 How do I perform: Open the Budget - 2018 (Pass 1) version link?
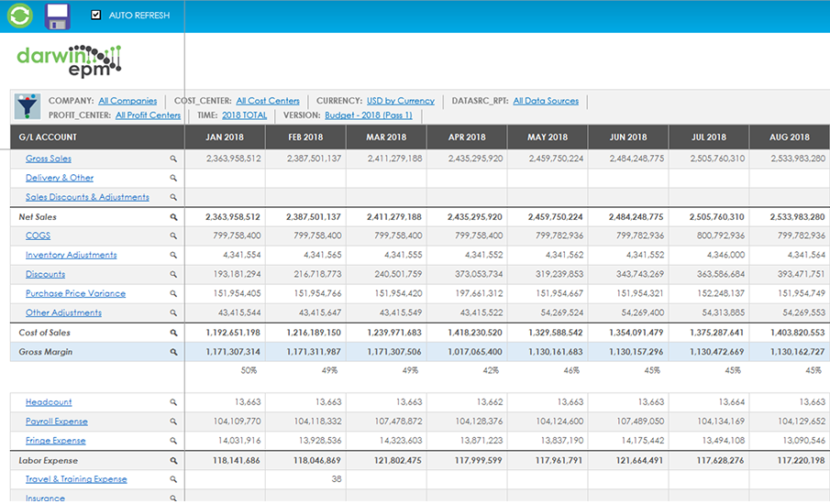coord(369,115)
